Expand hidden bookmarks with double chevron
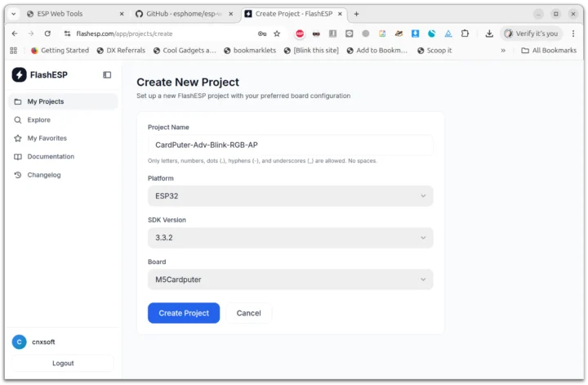The image size is (588, 385). coord(503,51)
